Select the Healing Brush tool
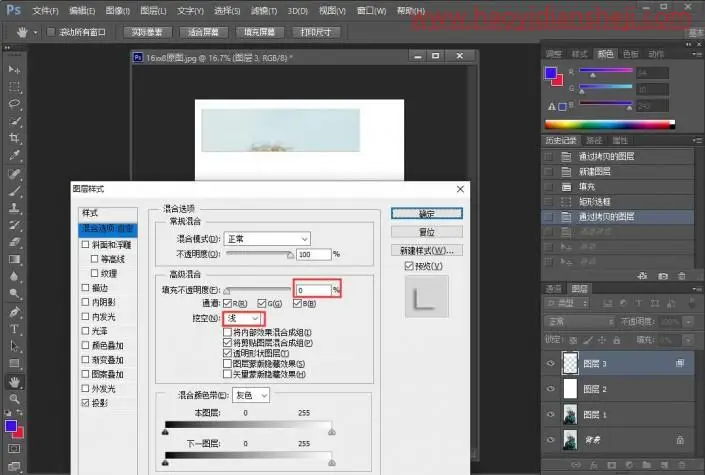The image size is (705, 475). 14,174
